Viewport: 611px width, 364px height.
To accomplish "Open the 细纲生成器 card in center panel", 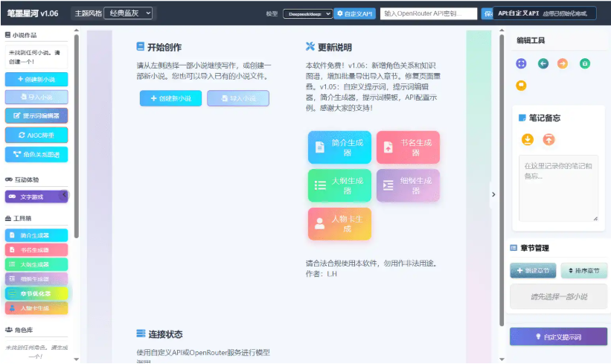I will tap(408, 185).
